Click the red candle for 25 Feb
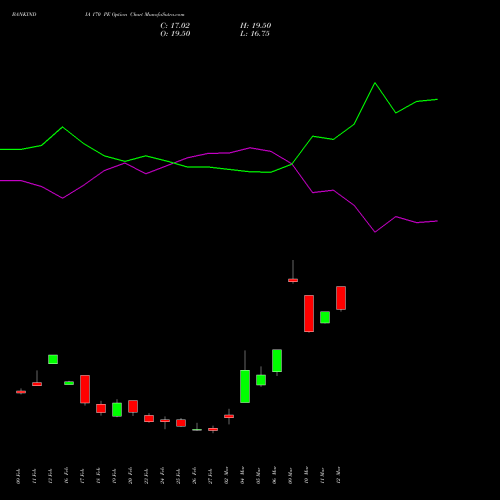The image size is (500, 500). pyautogui.click(x=181, y=423)
